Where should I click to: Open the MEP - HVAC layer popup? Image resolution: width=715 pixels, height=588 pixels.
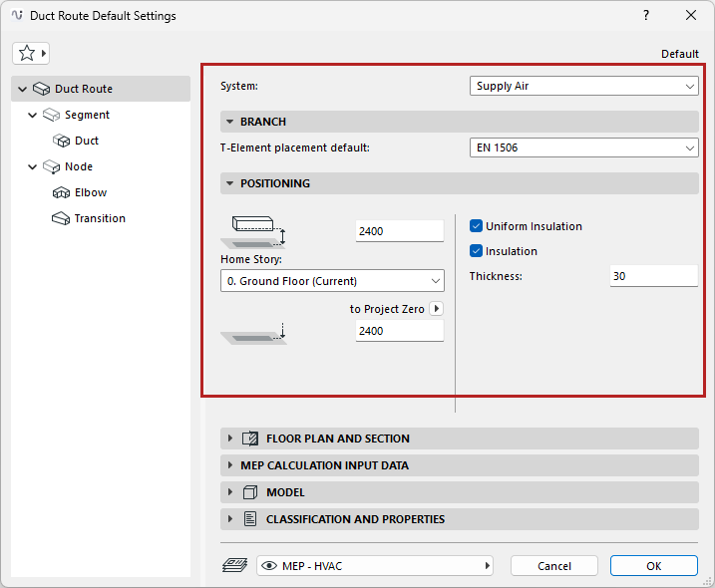coord(375,566)
